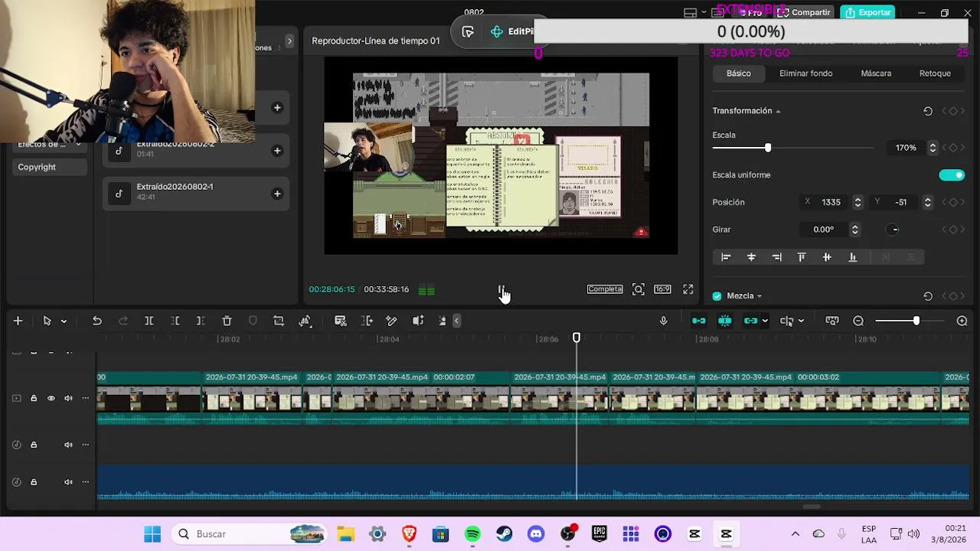The height and width of the screenshot is (551, 980).
Task: Switch to the Básico tab
Action: pyautogui.click(x=739, y=73)
